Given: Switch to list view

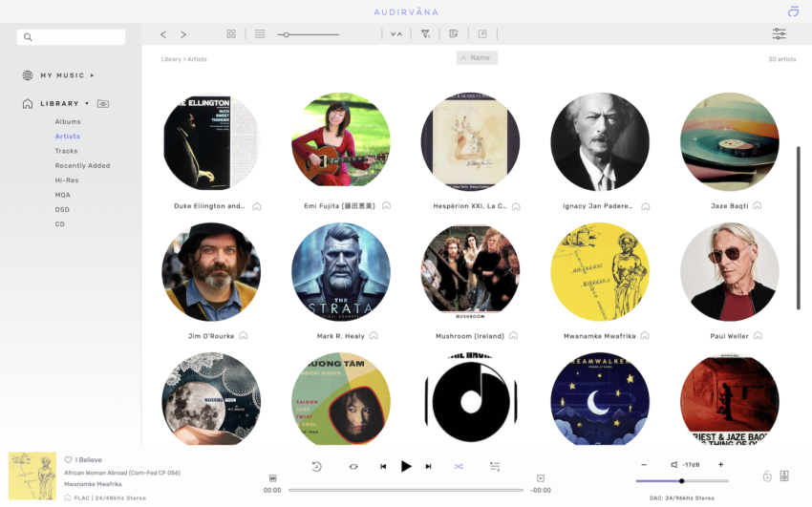Looking at the screenshot, I should click(x=260, y=33).
